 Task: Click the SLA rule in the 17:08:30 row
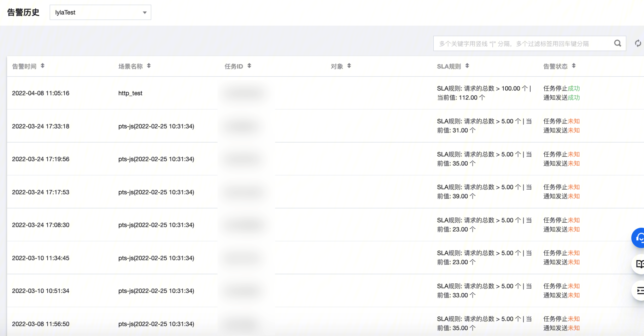484,225
